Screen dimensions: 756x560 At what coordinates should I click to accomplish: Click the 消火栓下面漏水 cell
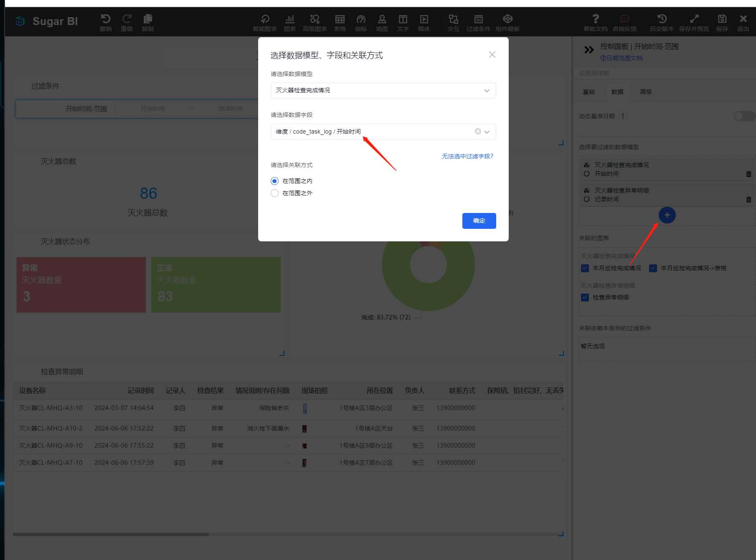click(x=268, y=428)
